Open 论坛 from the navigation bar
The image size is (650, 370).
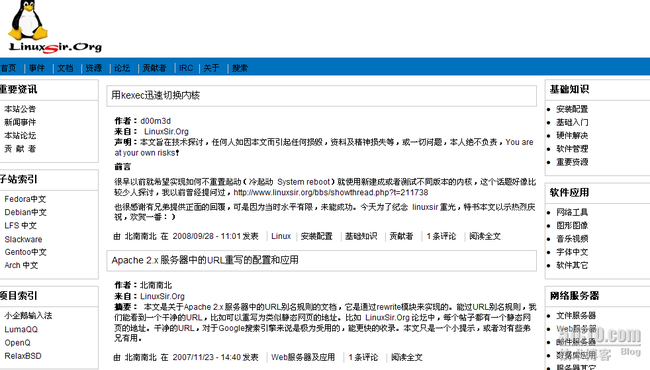coord(122,68)
